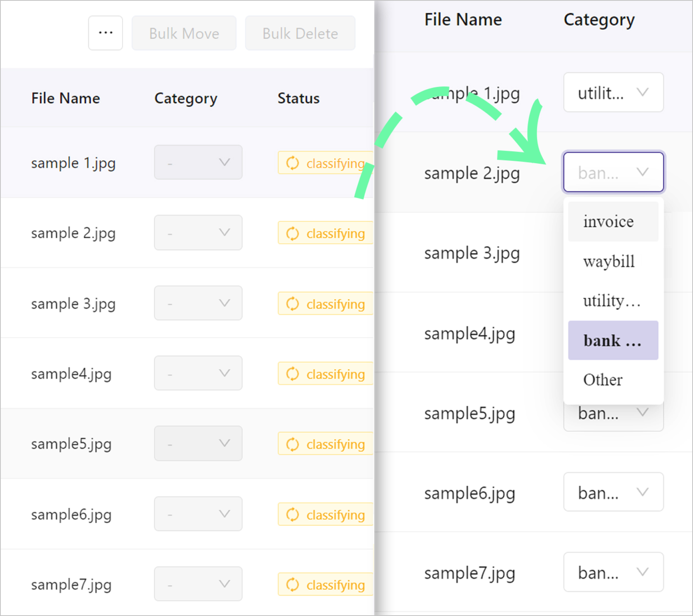Click the chevron arrow in sample7.jpg right category dropdown
Image resolution: width=693 pixels, height=616 pixels.
(642, 572)
